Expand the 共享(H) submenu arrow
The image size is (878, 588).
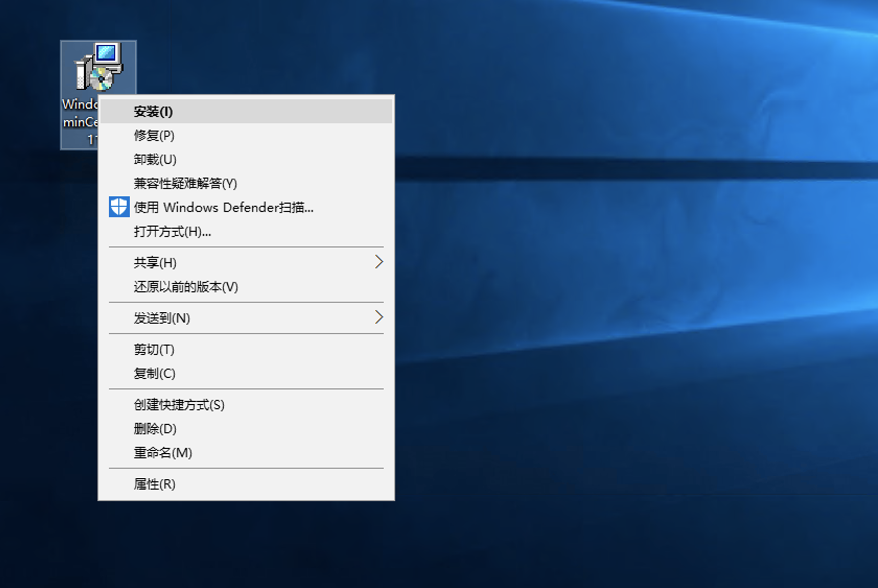[379, 262]
